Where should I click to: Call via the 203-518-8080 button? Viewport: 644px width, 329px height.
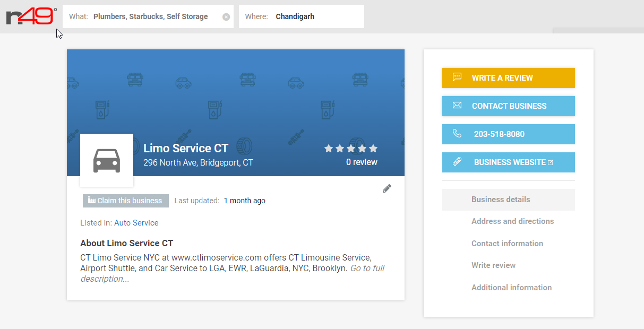point(509,134)
